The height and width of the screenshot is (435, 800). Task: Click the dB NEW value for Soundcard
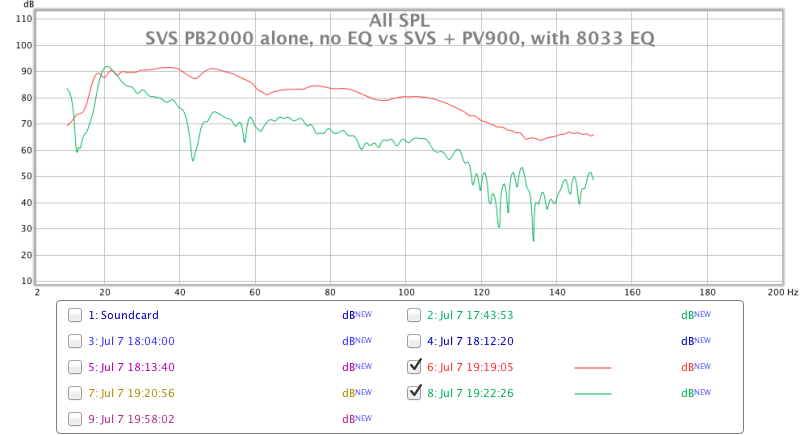point(357,315)
